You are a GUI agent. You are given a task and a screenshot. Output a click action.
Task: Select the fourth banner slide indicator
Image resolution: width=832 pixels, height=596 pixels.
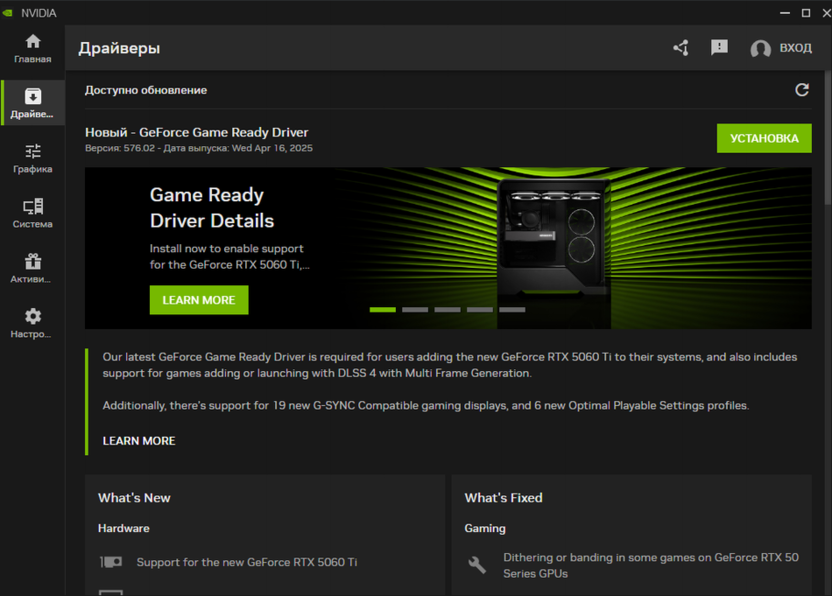coord(480,309)
